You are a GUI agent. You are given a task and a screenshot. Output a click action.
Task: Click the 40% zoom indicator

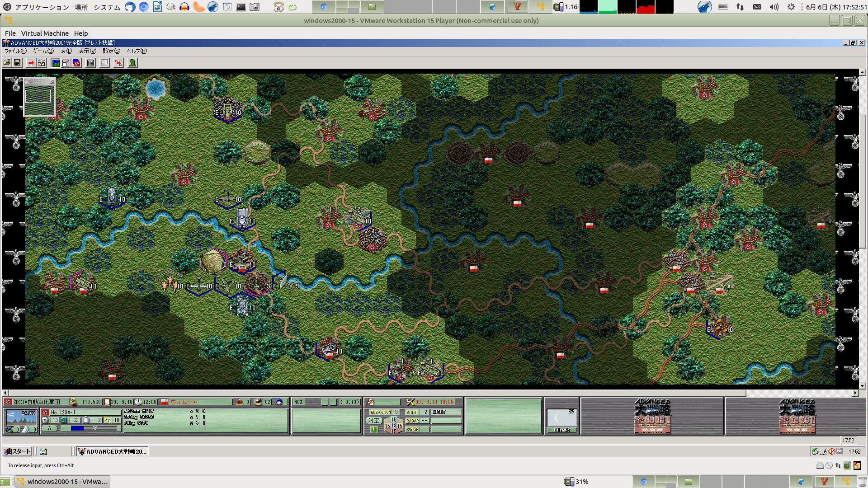tap(299, 402)
